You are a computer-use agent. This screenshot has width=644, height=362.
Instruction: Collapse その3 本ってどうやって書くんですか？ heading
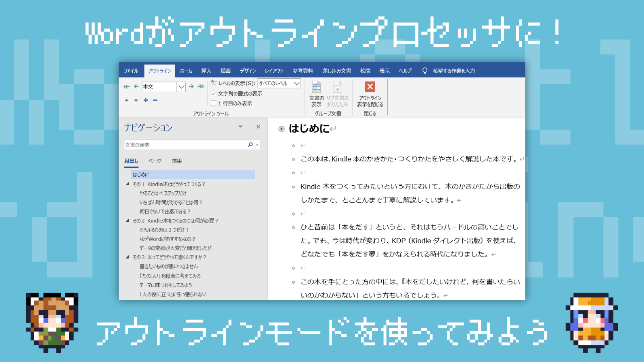127,257
